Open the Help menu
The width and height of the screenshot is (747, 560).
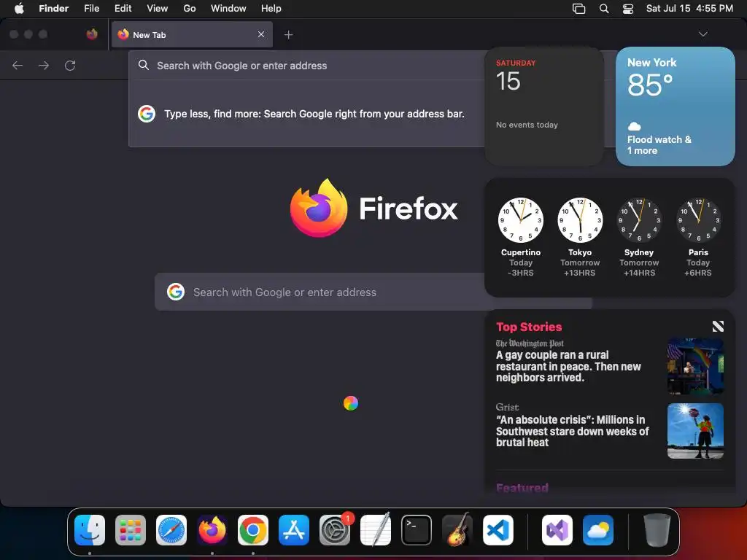[x=271, y=9]
